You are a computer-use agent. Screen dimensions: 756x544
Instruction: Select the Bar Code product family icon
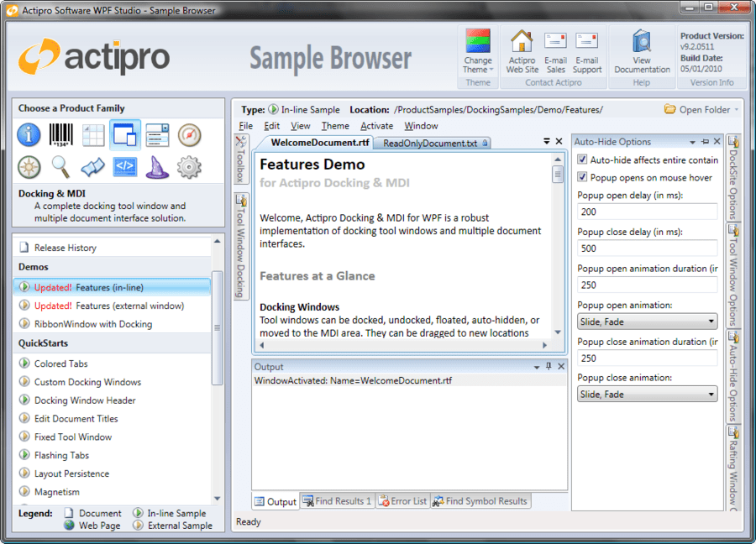(x=60, y=134)
